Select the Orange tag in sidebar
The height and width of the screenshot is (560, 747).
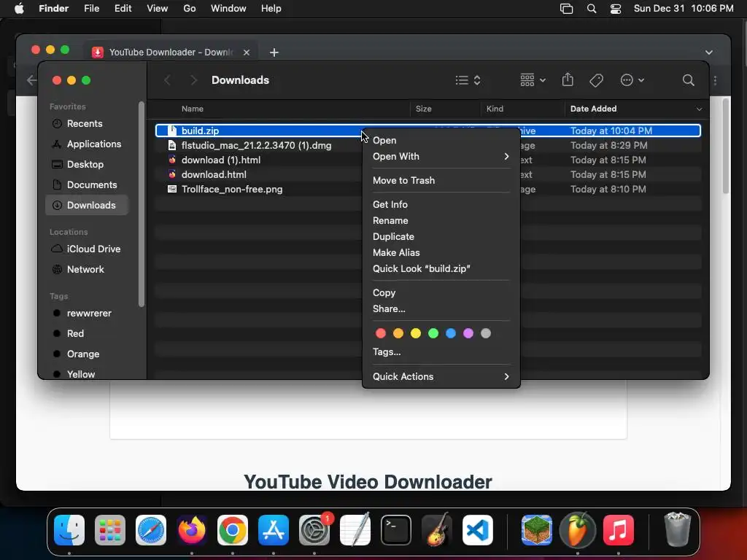pyautogui.click(x=87, y=354)
